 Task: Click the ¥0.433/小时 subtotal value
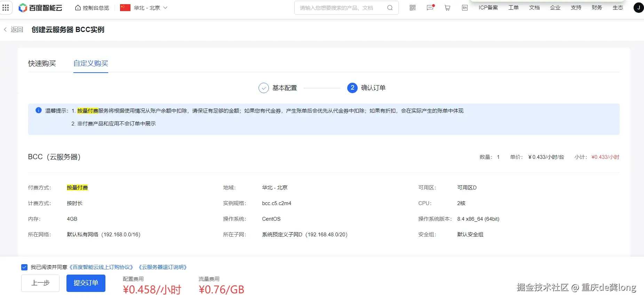tap(605, 157)
